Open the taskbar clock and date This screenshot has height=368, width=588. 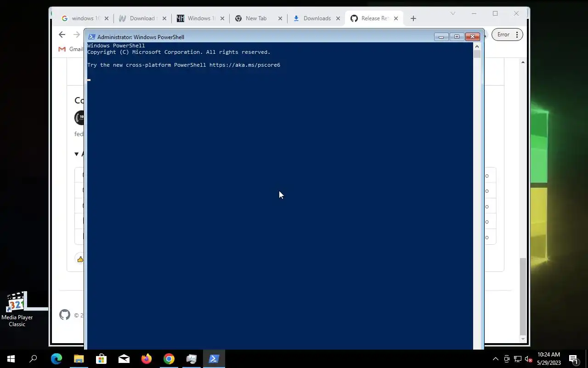coord(549,359)
